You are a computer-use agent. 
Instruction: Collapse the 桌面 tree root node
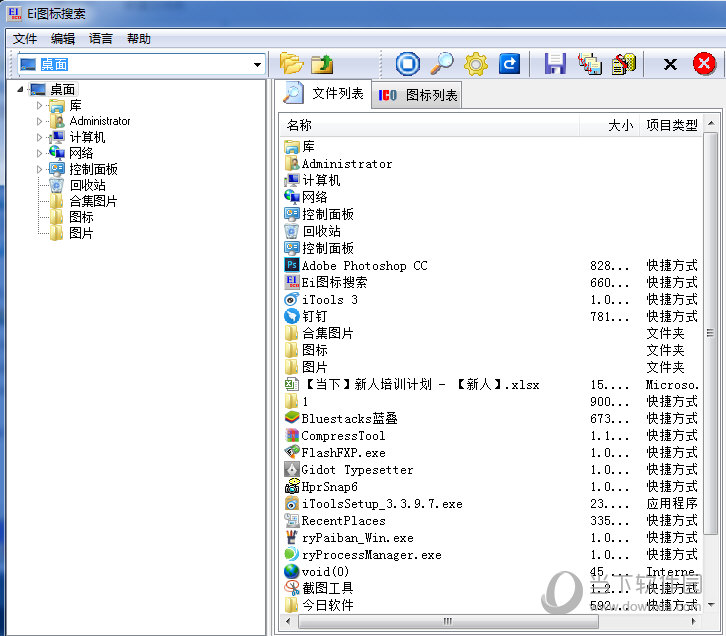click(20, 89)
